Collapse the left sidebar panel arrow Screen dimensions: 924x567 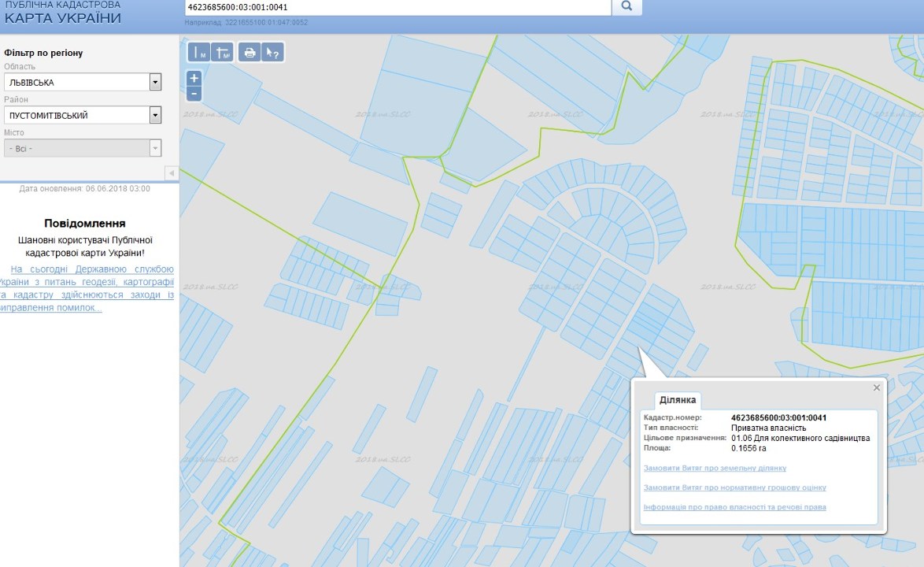tap(171, 172)
